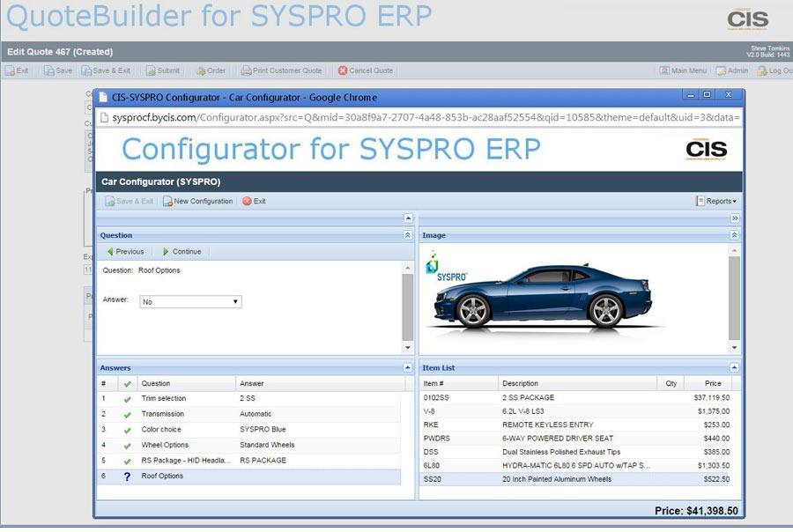793x532 pixels.
Task: Click the Save icon in the toolbar
Action: pos(48,70)
